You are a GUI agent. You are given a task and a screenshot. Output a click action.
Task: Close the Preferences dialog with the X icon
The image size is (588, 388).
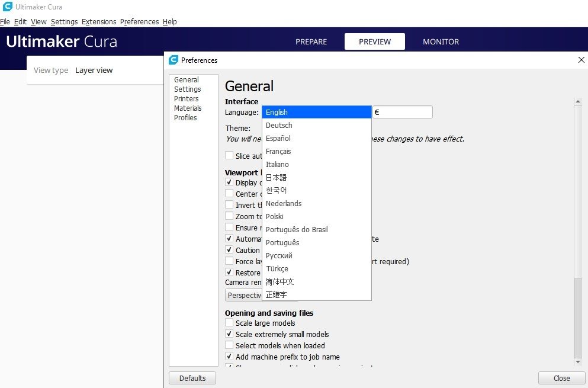pyautogui.click(x=581, y=60)
